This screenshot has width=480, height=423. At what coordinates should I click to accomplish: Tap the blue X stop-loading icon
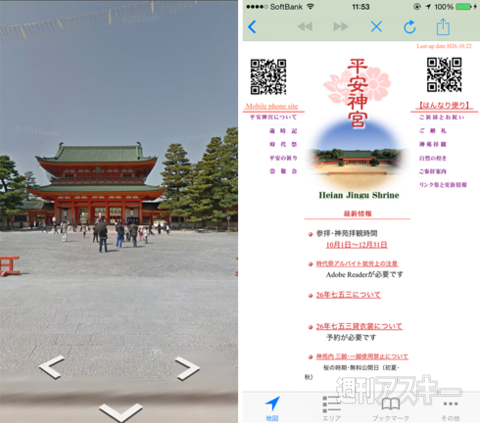[376, 27]
